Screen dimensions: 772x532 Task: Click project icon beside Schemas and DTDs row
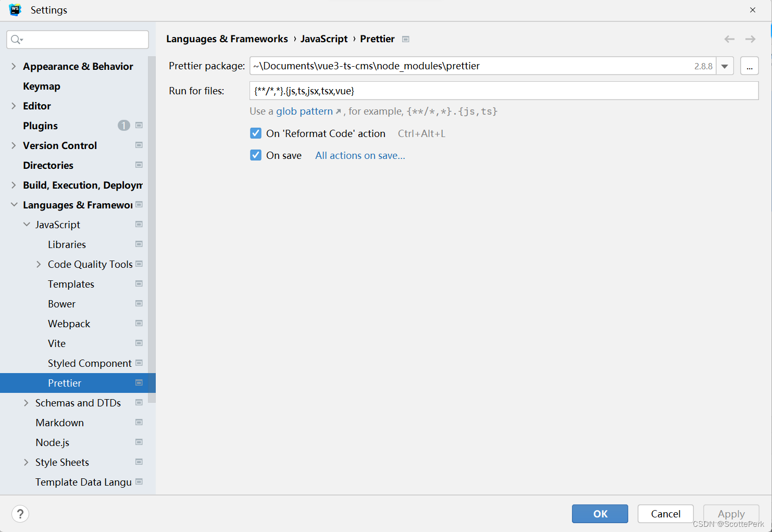point(139,402)
